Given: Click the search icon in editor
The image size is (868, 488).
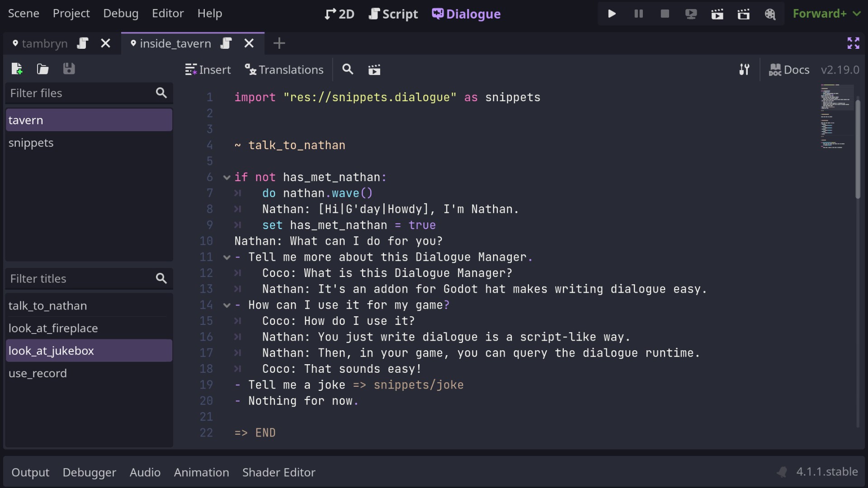Looking at the screenshot, I should click(x=348, y=69).
